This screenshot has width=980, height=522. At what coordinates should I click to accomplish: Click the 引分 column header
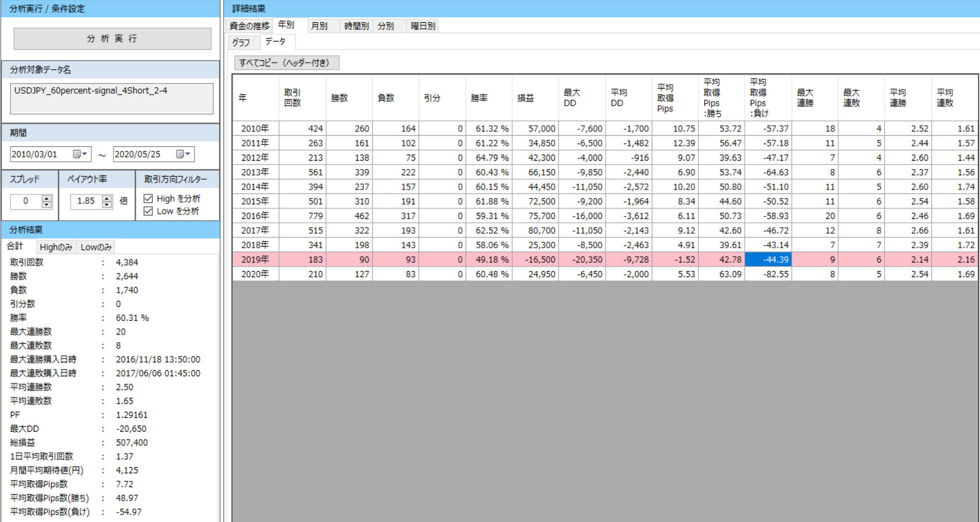click(x=442, y=98)
